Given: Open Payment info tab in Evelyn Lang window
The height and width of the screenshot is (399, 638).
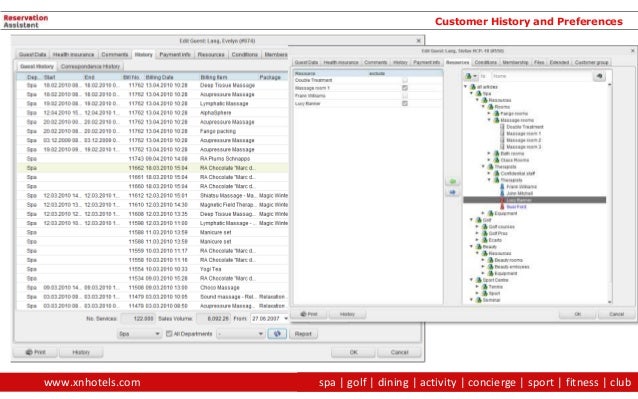Looking at the screenshot, I should (175, 55).
